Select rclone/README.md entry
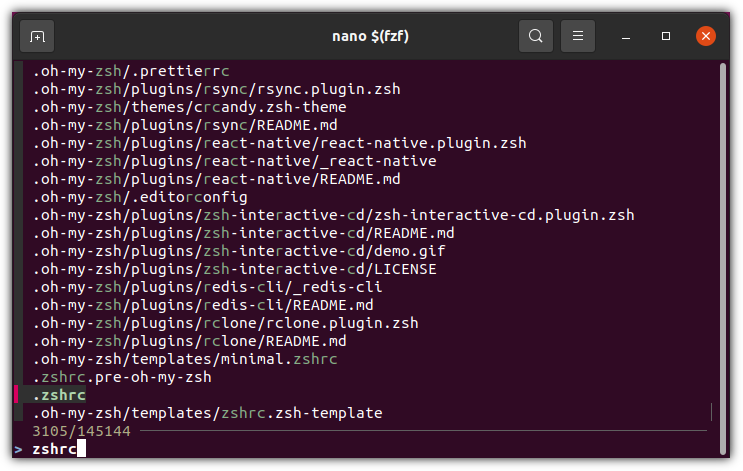This screenshot has height=471, width=743. coord(189,341)
